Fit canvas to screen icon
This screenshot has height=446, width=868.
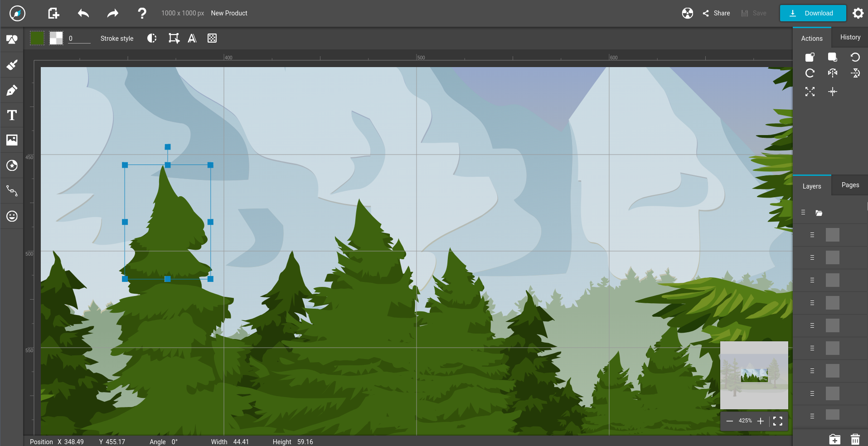click(778, 421)
